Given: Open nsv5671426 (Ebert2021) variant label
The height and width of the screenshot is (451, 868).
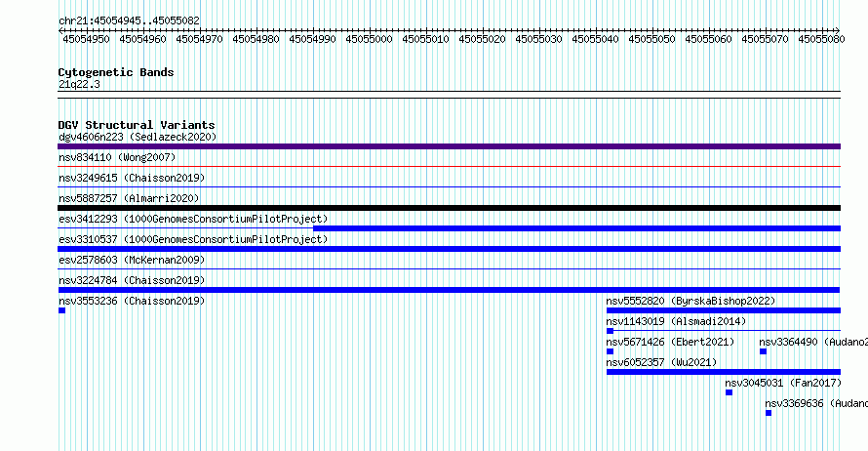Looking at the screenshot, I should [x=670, y=342].
